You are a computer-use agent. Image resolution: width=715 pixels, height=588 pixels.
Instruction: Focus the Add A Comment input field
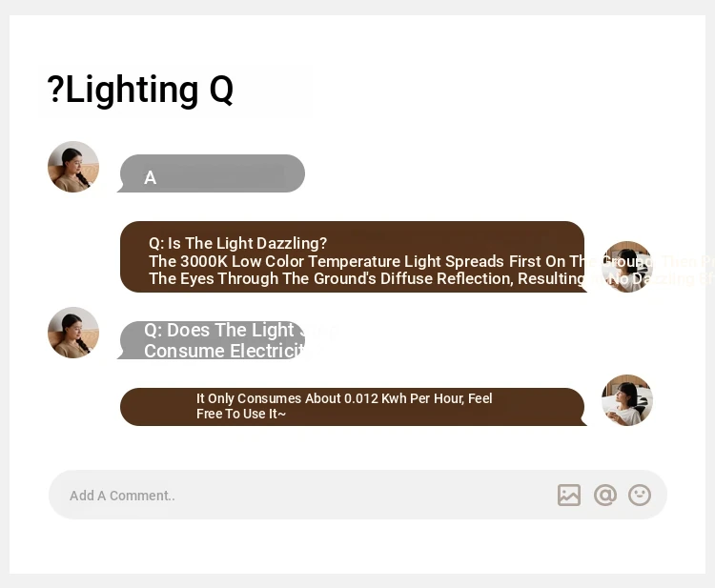[357, 495]
